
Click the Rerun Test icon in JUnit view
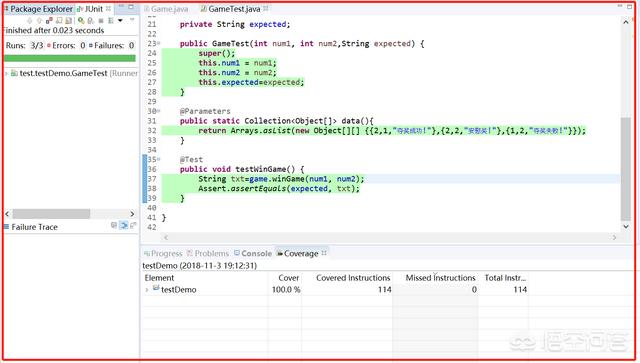[81, 20]
